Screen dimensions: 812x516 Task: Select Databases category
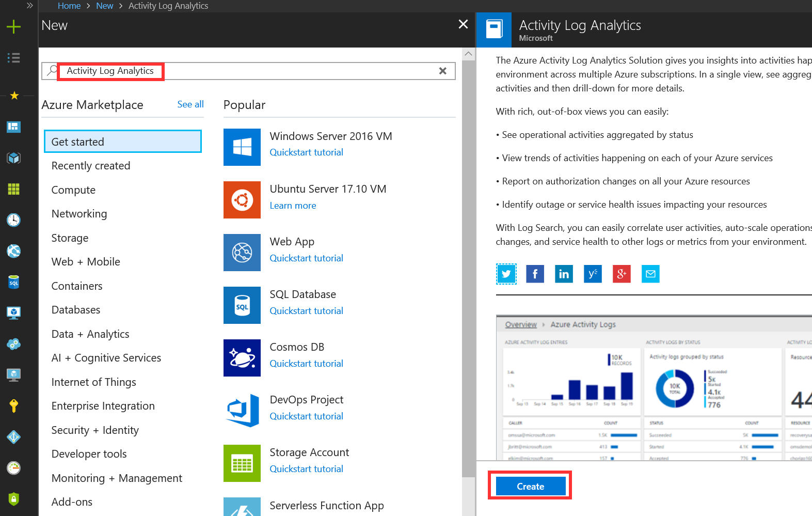click(76, 310)
